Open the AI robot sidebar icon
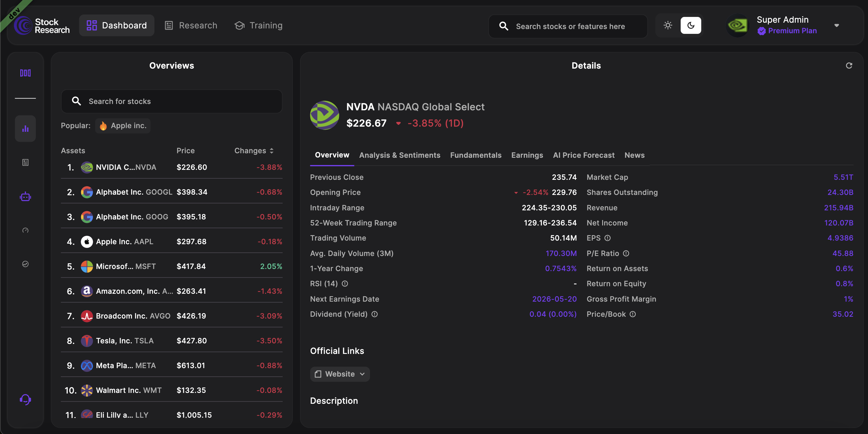This screenshot has height=434, width=868. (x=25, y=197)
